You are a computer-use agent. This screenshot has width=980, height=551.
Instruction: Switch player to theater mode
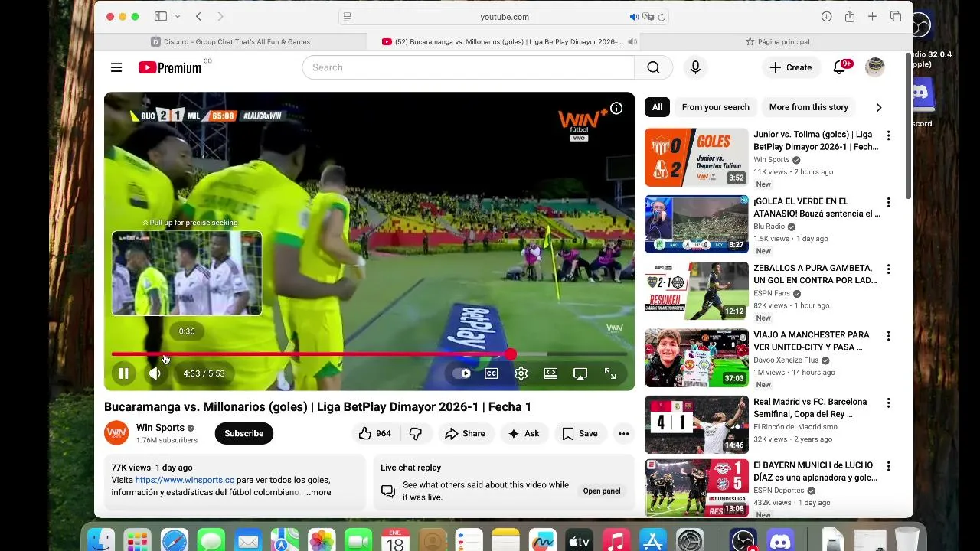point(550,373)
